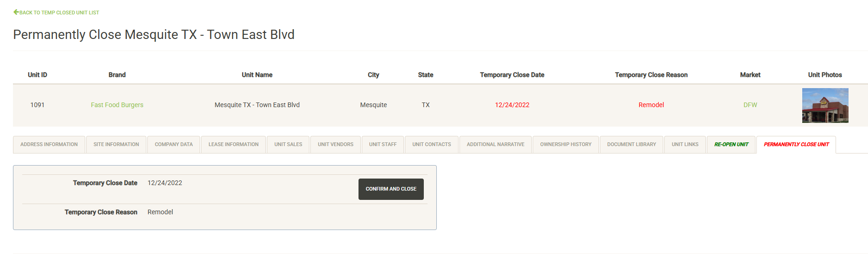
Task: Click the unit photo thumbnail
Action: [825, 105]
